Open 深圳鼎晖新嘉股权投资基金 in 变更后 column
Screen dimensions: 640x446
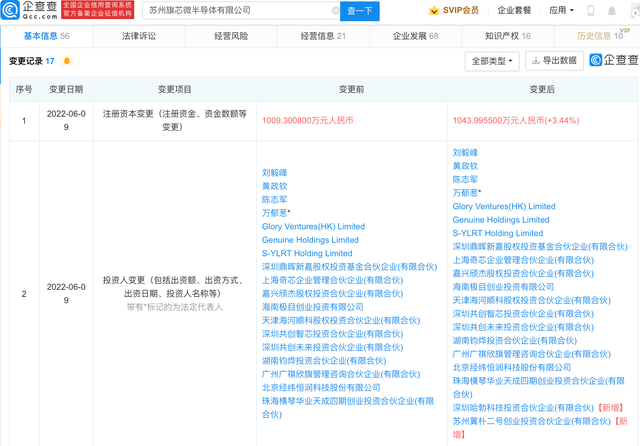click(x=540, y=247)
